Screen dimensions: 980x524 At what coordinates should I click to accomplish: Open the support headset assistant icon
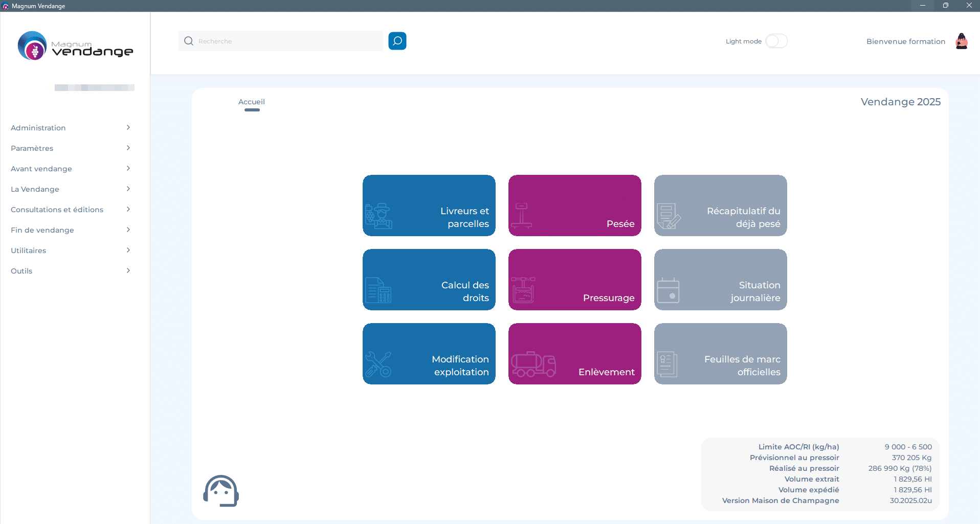click(221, 491)
